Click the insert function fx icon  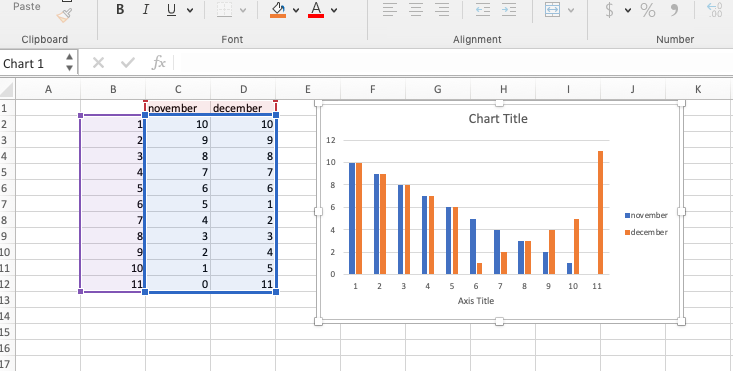click(159, 62)
